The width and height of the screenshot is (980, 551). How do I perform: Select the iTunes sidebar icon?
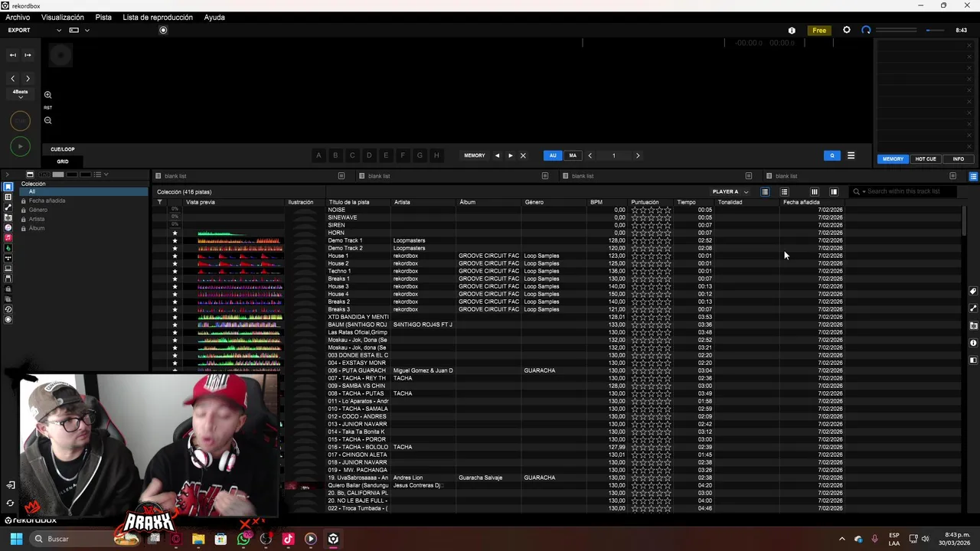coord(8,228)
